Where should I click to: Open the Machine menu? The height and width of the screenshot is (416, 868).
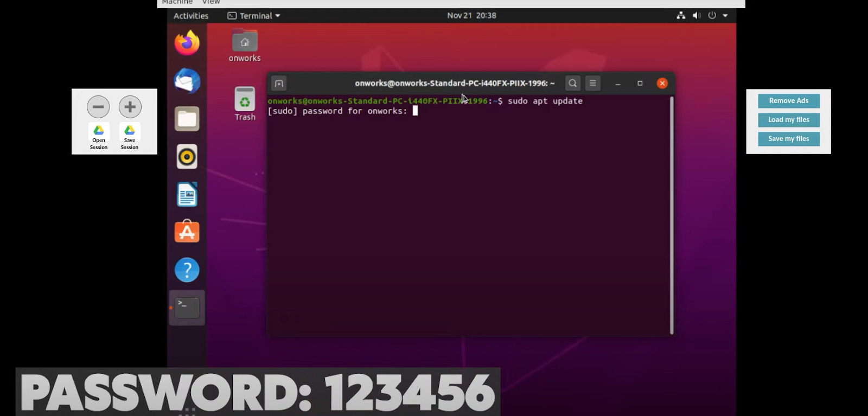pos(177,2)
